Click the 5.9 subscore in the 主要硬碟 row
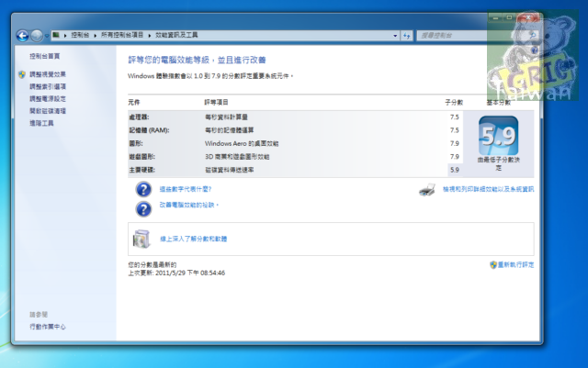The image size is (588, 368). (x=455, y=170)
